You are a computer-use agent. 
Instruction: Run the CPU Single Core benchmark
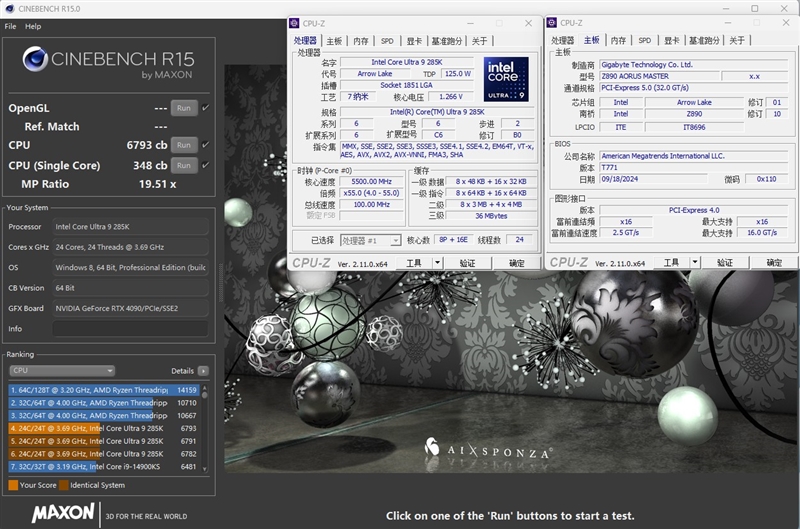point(184,165)
